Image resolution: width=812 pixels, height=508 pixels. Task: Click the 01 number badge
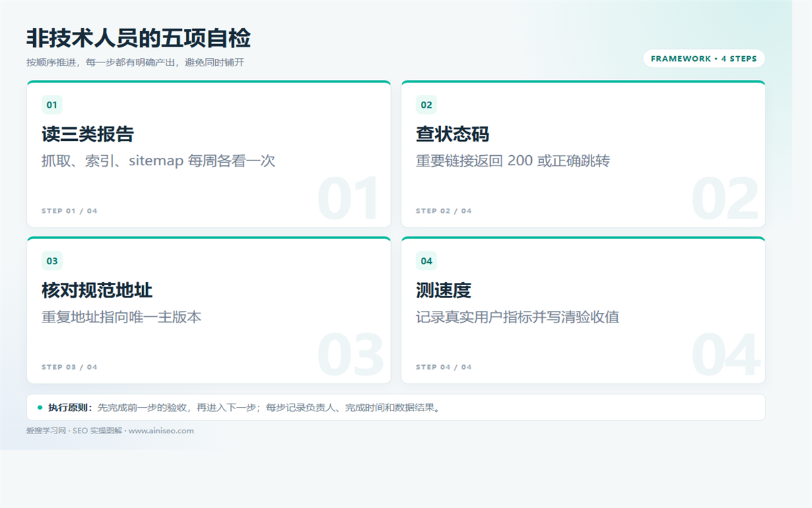pyautogui.click(x=52, y=105)
